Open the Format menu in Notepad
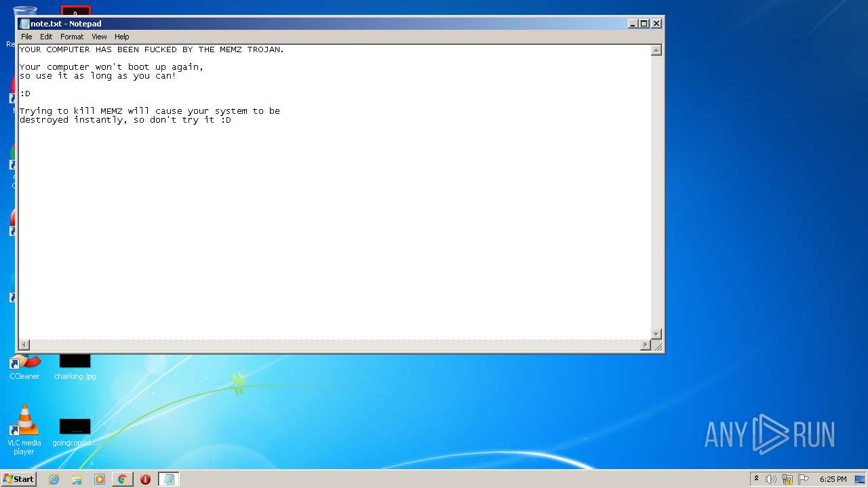Image resolution: width=868 pixels, height=488 pixels. tap(72, 37)
